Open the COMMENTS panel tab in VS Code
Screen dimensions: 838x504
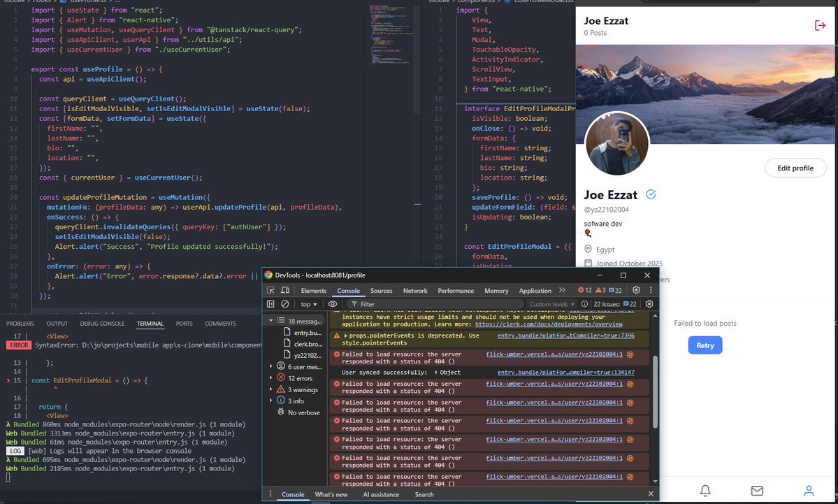pos(220,324)
